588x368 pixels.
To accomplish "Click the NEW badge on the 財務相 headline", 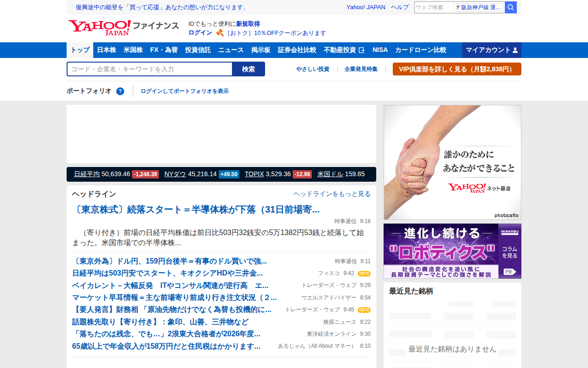I will point(364,310).
